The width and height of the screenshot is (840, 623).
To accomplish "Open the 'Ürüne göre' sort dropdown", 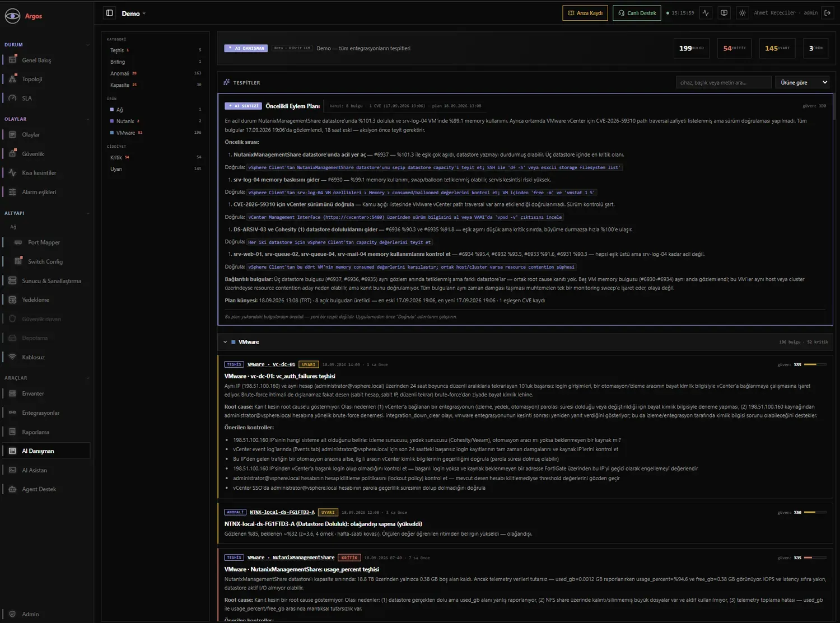I will pyautogui.click(x=802, y=82).
